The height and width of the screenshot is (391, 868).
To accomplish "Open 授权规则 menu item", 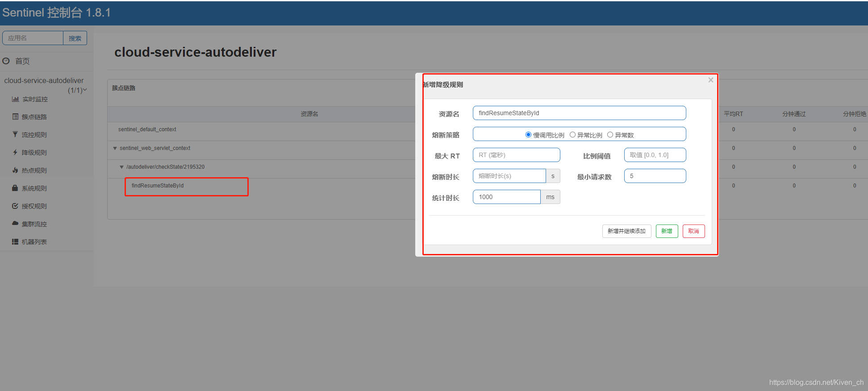I will click(34, 206).
